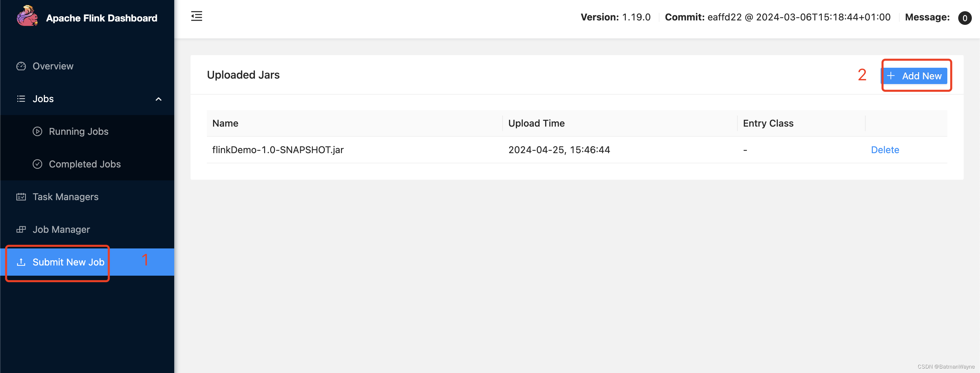
Task: Click the Apache Flink Dashboard title
Action: 102,18
